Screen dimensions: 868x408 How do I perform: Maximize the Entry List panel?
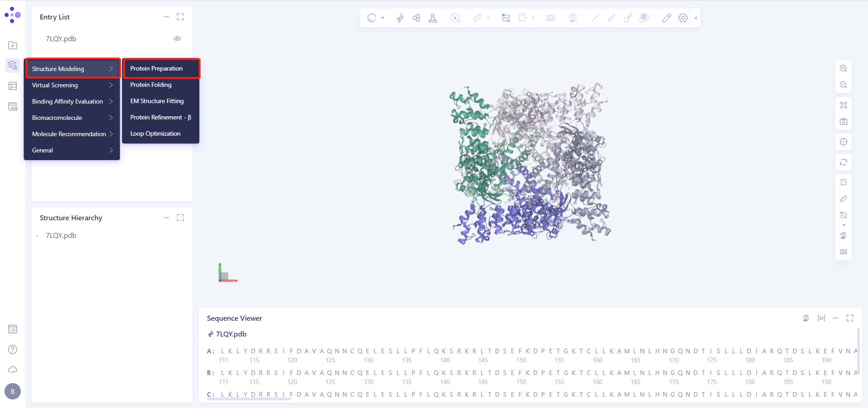(180, 17)
